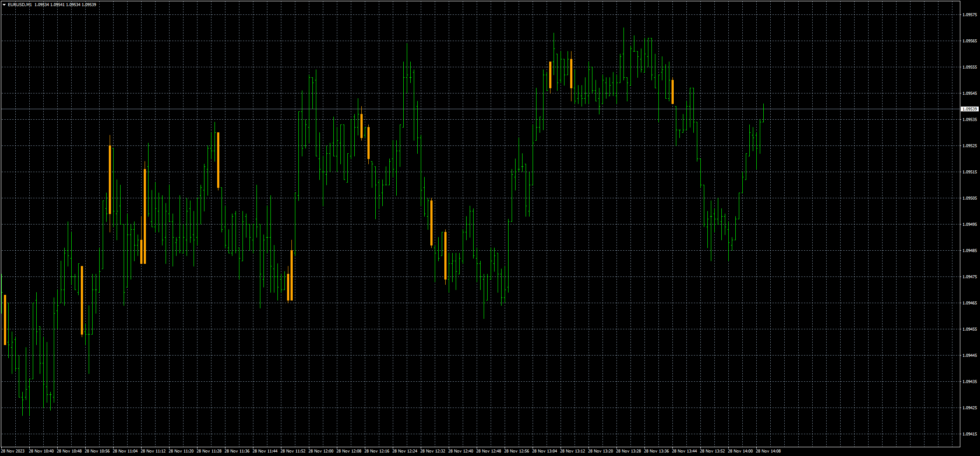Click the 28 Nov 10:40 time label

click(42, 451)
